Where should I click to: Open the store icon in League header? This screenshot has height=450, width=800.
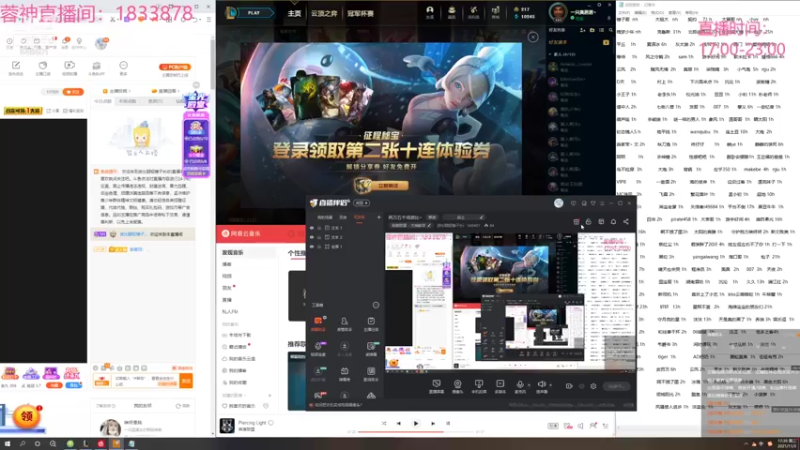495,11
